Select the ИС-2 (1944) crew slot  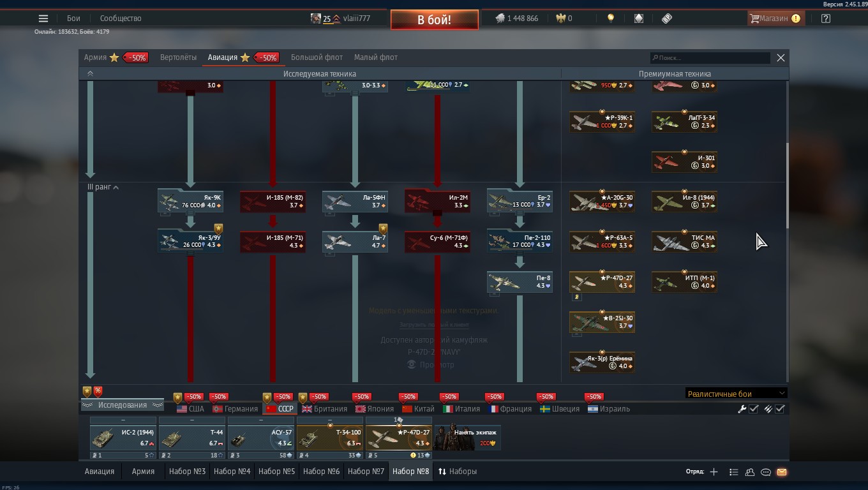tap(123, 438)
